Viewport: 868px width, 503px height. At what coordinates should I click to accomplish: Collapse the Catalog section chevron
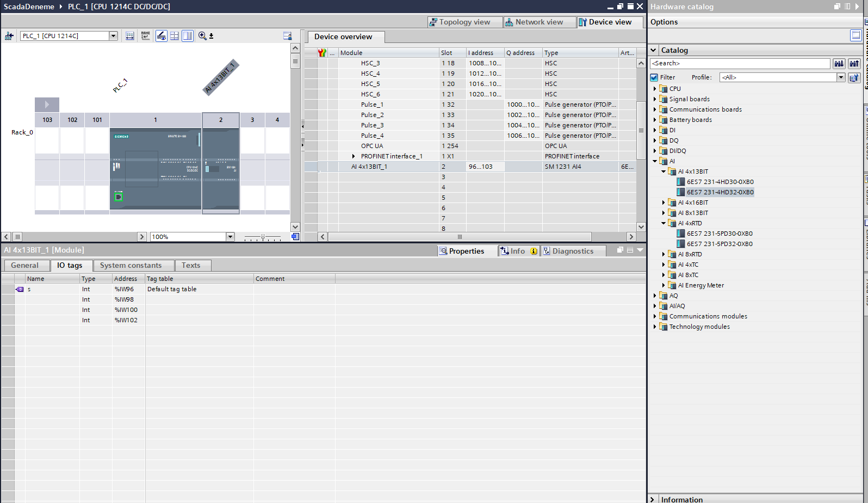click(654, 50)
